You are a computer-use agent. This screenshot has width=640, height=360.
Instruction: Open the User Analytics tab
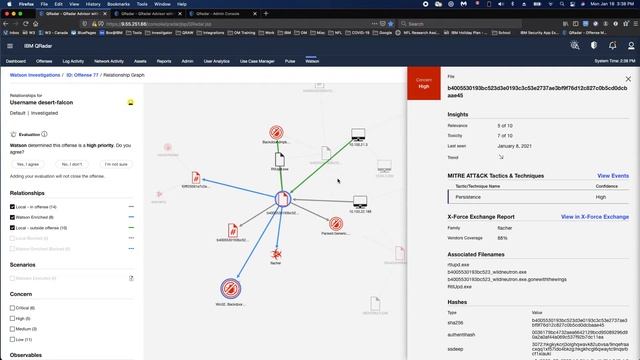[217, 61]
